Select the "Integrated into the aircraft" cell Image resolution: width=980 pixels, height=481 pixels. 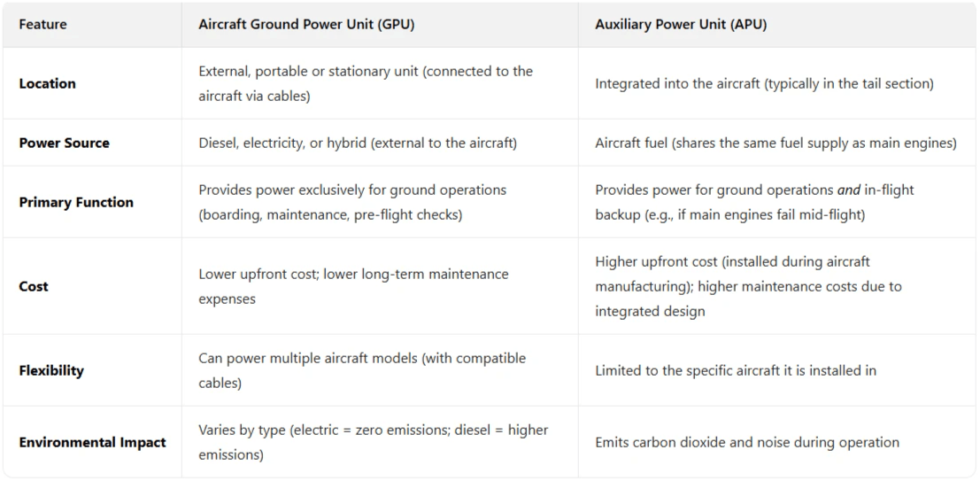[x=764, y=83]
